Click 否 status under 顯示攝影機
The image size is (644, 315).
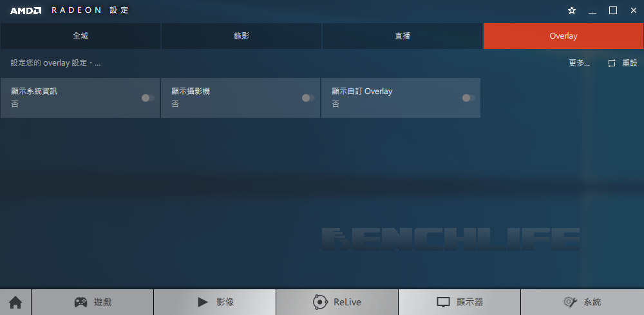coord(175,104)
